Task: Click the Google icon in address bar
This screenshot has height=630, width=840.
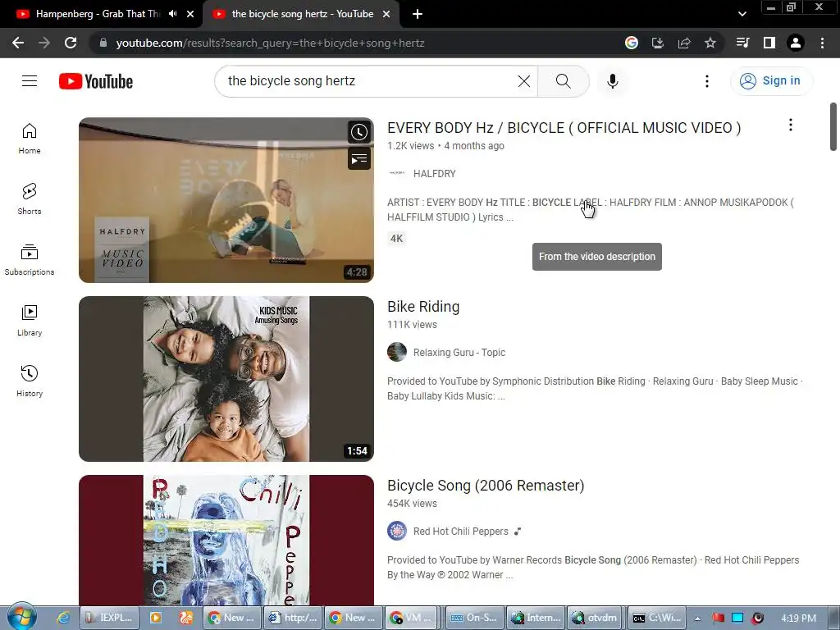Action: [x=632, y=43]
